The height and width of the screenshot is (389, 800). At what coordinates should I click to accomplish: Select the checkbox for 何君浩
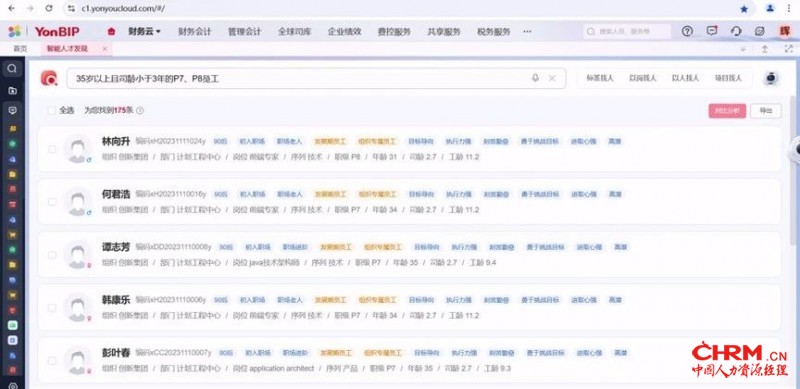[52, 202]
